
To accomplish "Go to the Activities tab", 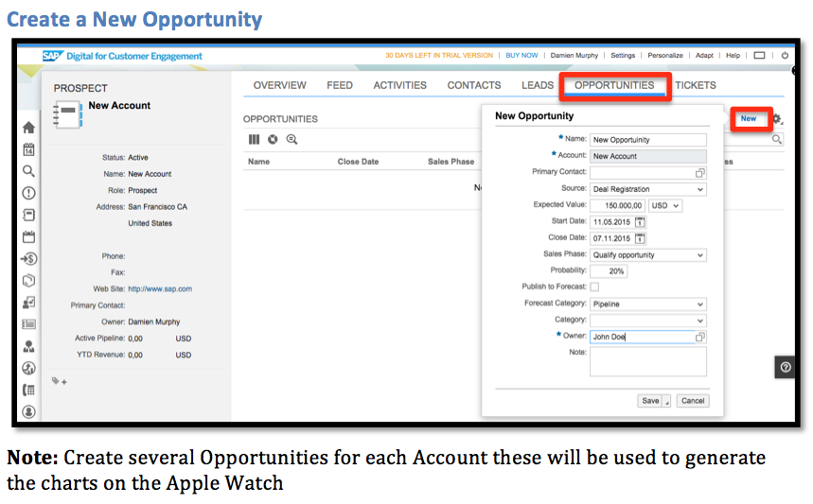I will [399, 85].
